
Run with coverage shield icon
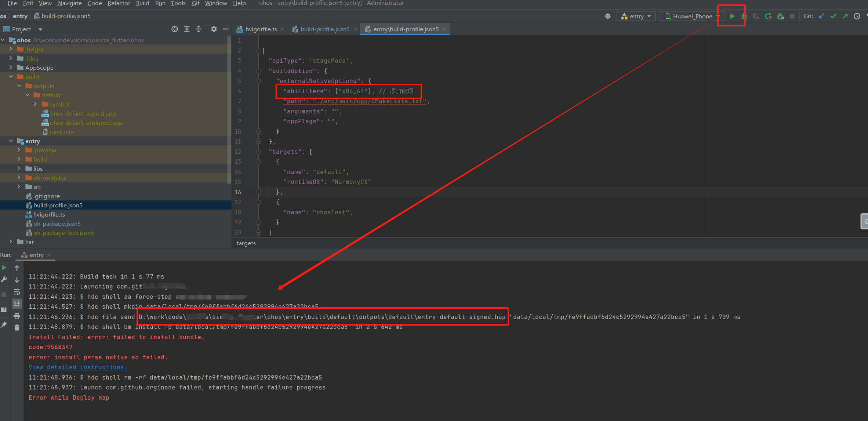[x=756, y=16]
